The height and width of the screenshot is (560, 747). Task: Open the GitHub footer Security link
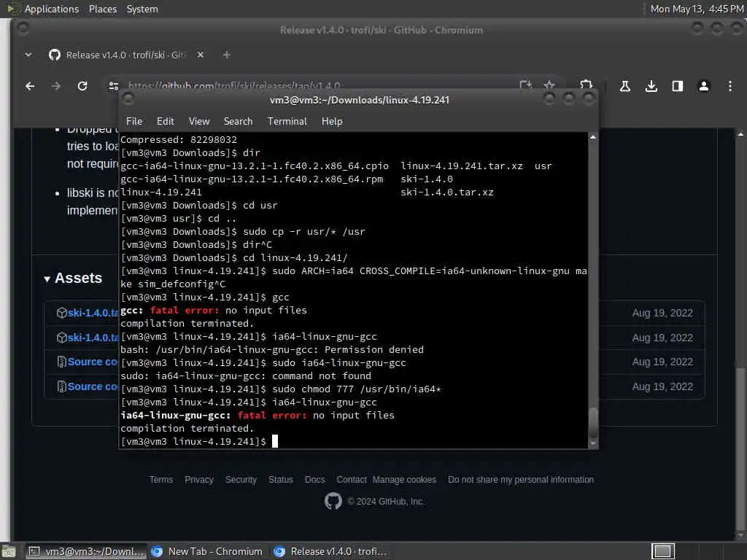tap(241, 480)
